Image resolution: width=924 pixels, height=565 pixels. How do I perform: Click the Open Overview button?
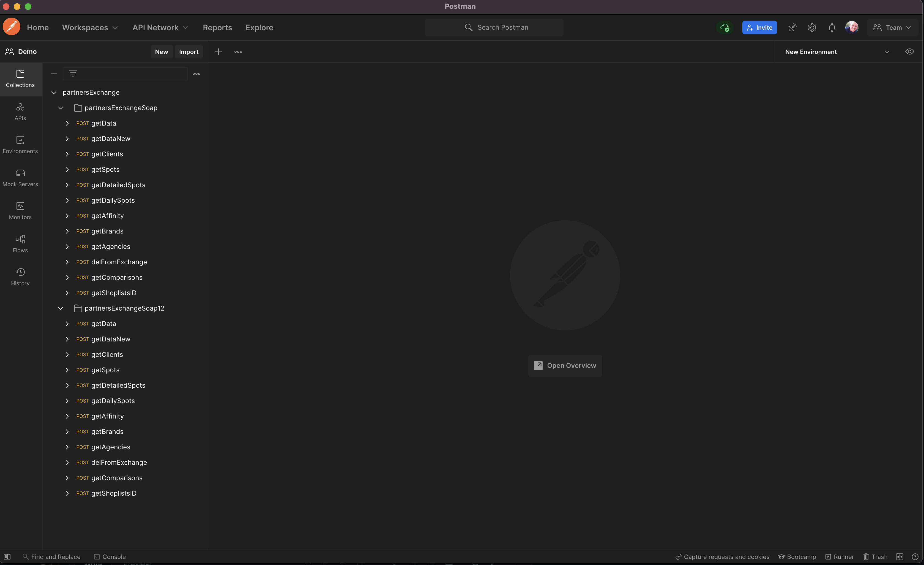(565, 365)
